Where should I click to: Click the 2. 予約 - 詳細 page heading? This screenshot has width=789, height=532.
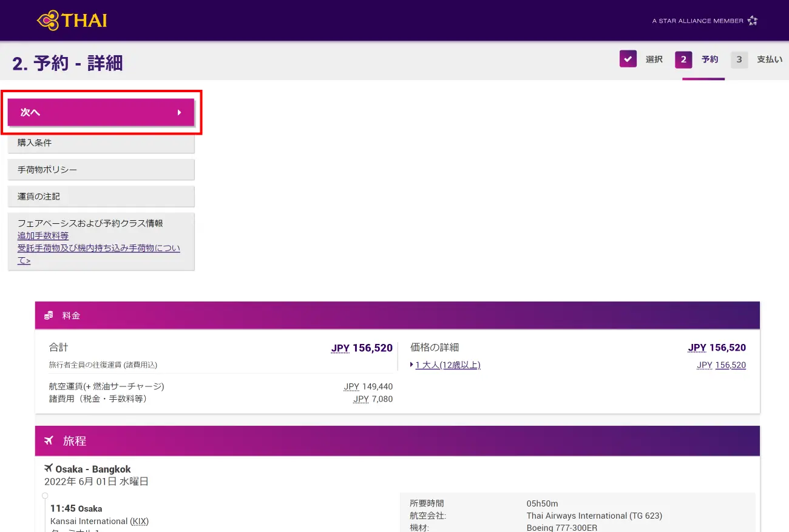[67, 62]
